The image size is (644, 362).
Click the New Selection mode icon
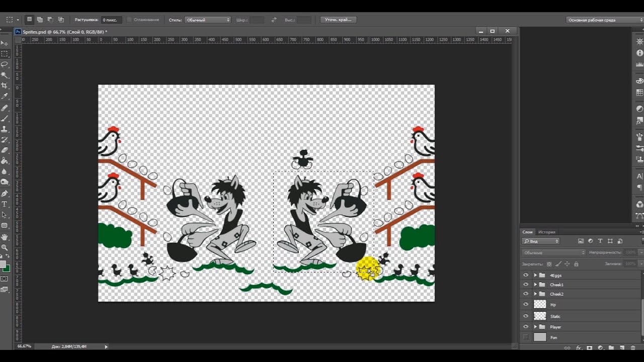coord(29,20)
